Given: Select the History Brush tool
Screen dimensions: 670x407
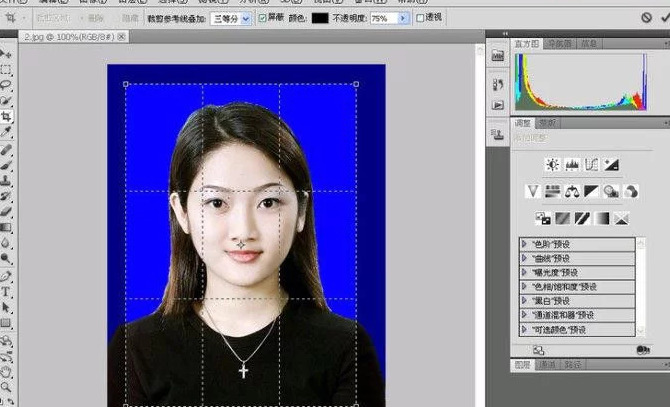Looking at the screenshot, I should coord(6,196).
